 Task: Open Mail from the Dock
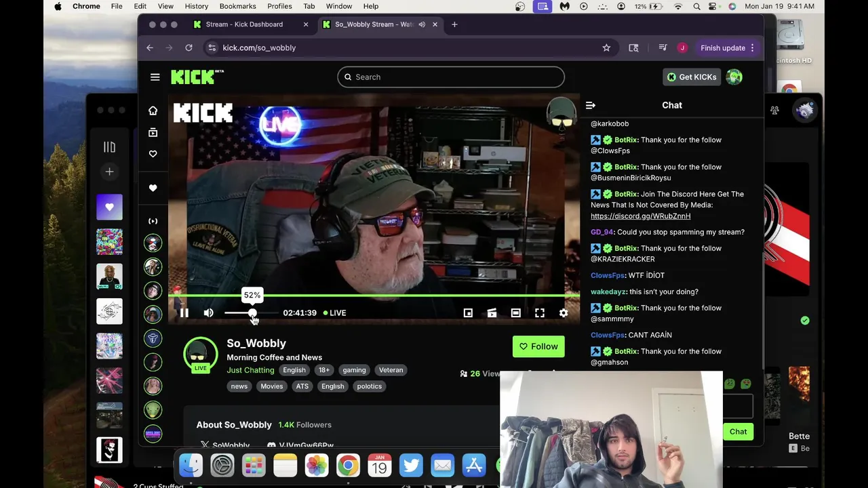click(442, 466)
